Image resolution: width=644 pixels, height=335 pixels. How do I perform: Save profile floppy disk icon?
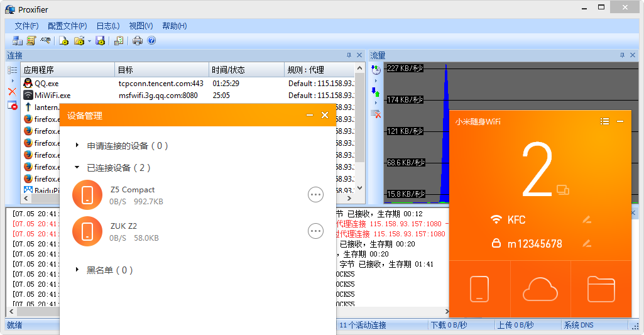[x=101, y=40]
